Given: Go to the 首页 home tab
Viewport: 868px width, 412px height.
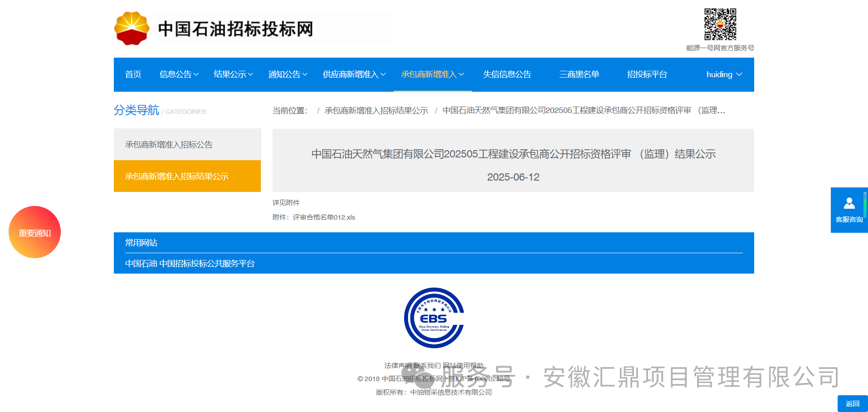Looking at the screenshot, I should pos(133,74).
